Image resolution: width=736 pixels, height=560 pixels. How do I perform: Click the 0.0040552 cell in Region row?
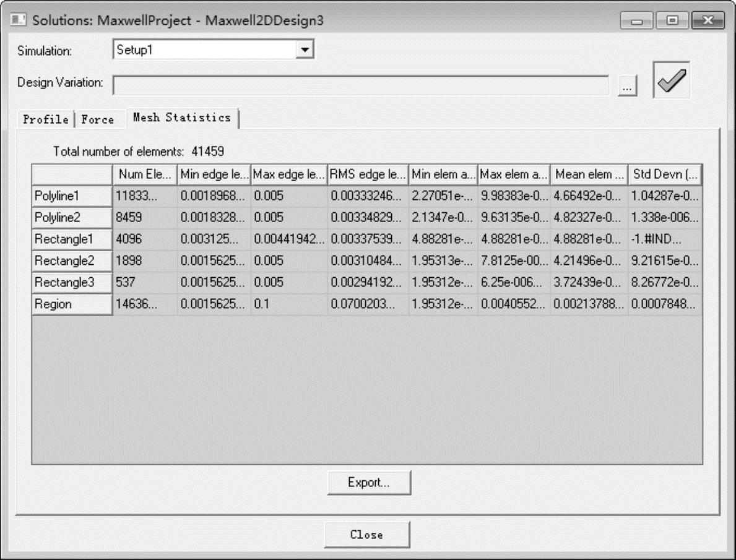514,304
